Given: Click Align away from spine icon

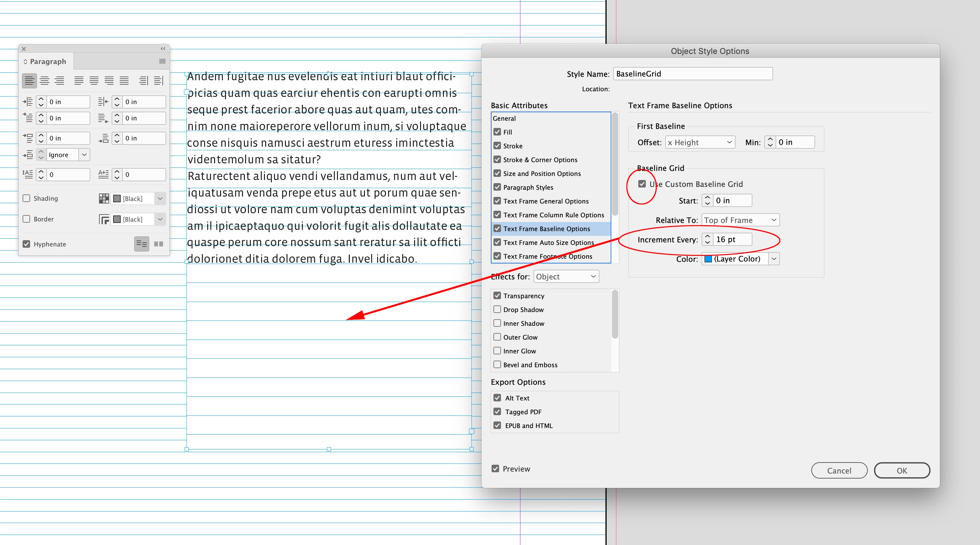Looking at the screenshot, I should tap(159, 81).
